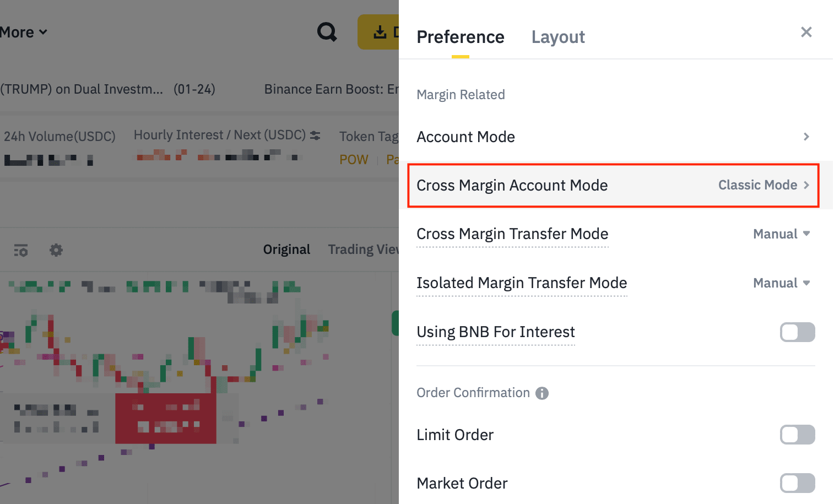Close the Preference panel
834x504 pixels.
806,32
